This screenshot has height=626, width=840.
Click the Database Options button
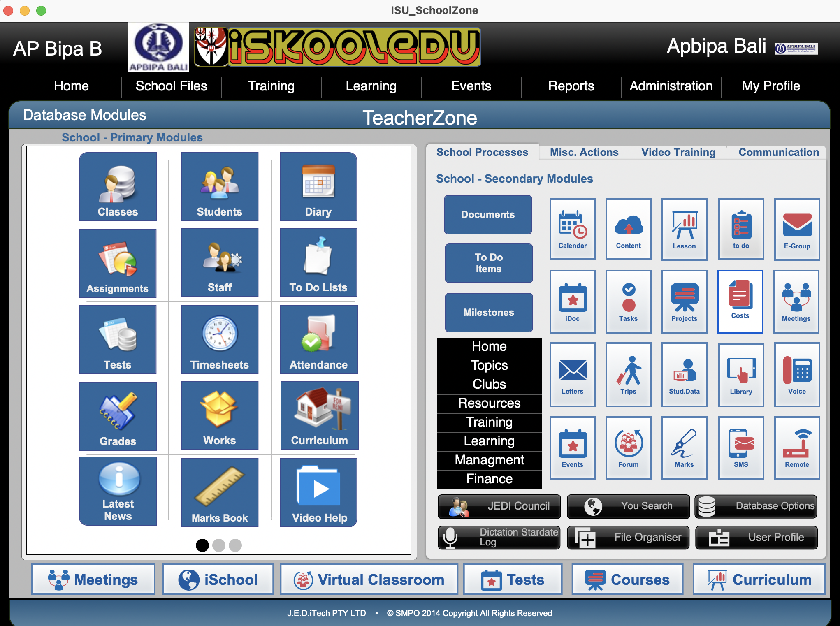click(x=756, y=506)
